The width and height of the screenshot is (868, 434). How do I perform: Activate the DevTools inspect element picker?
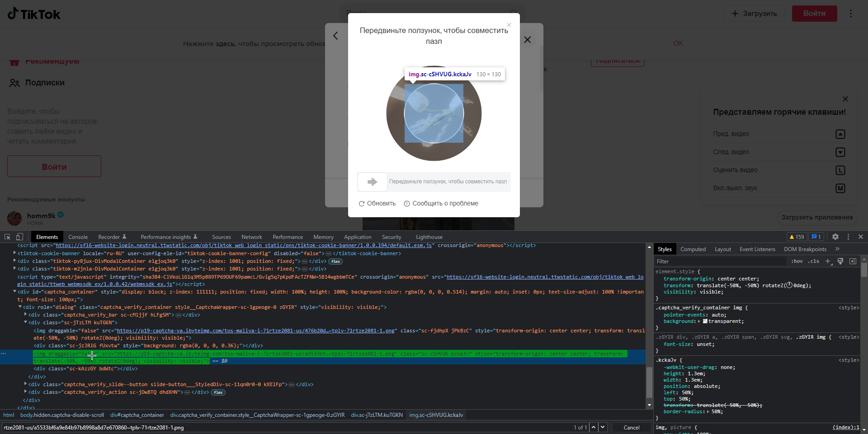(7, 237)
